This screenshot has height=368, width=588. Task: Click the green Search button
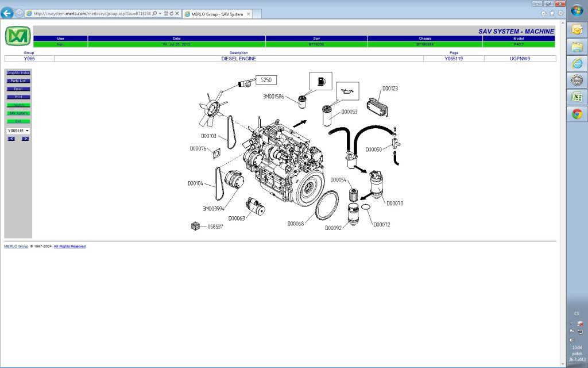[18, 105]
